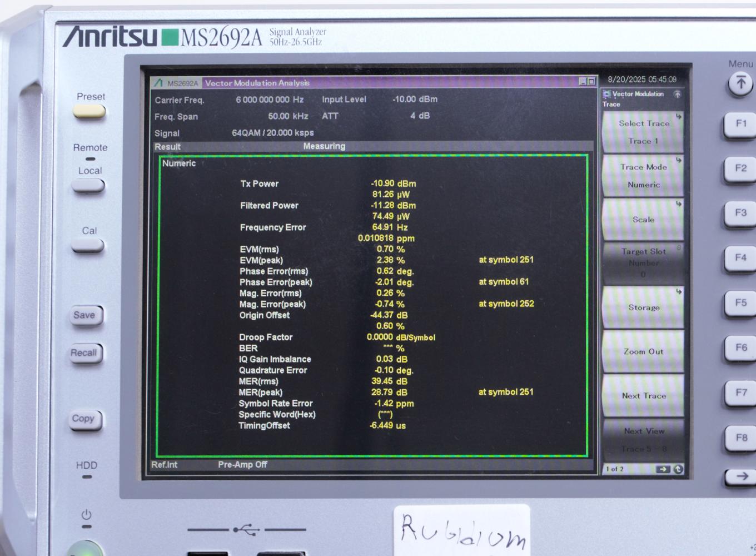756x556 pixels.
Task: Open the Select Trace submenu showing Trace 1
Action: [x=643, y=132]
